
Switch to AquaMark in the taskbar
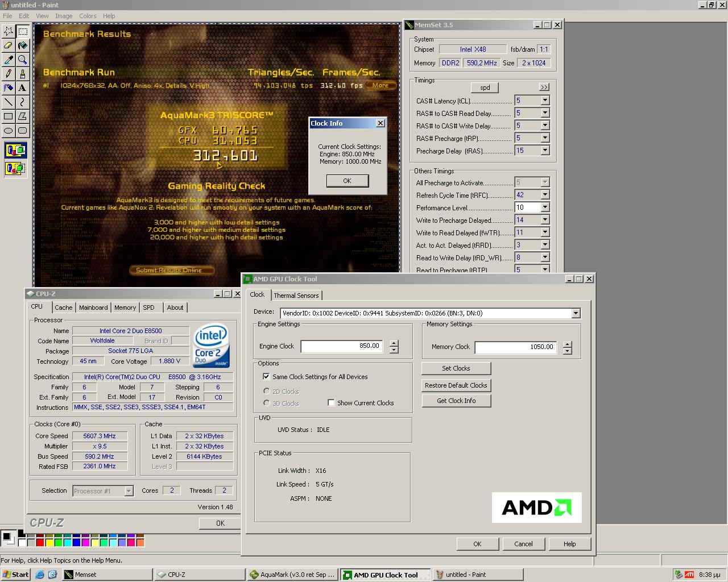[x=292, y=575]
